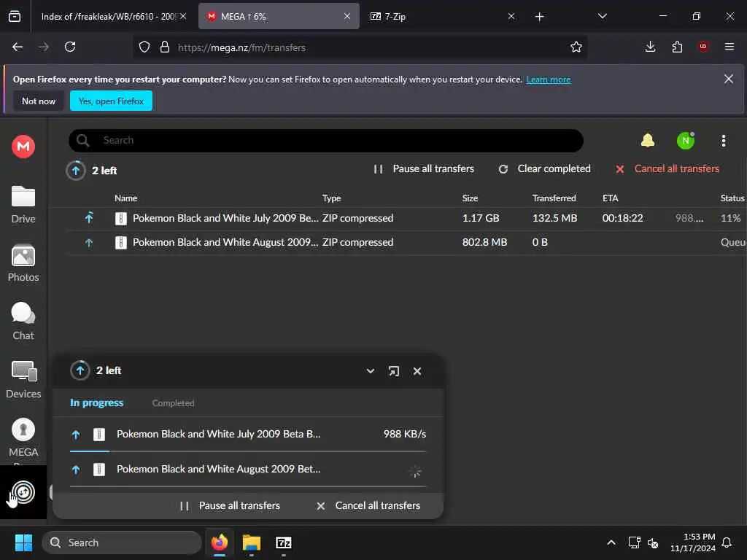The width and height of the screenshot is (747, 560).
Task: Select the Pokemon July 2009 transfer row
Action: pyautogui.click(x=407, y=219)
